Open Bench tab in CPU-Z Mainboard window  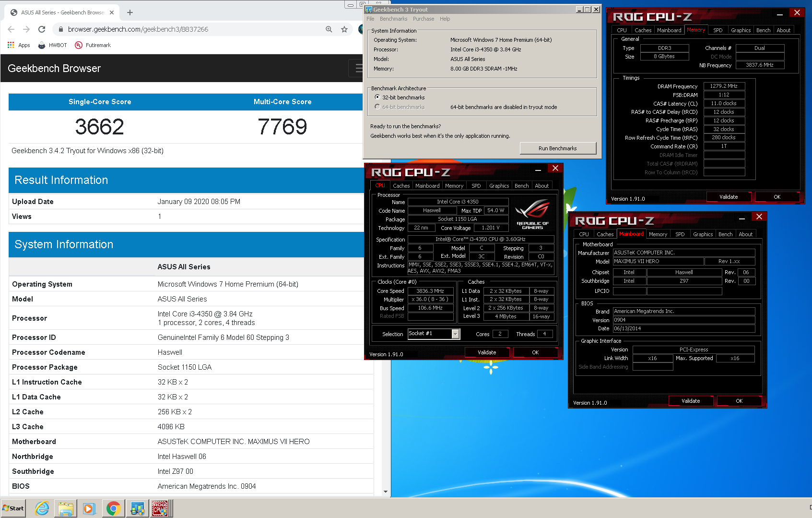pos(725,234)
